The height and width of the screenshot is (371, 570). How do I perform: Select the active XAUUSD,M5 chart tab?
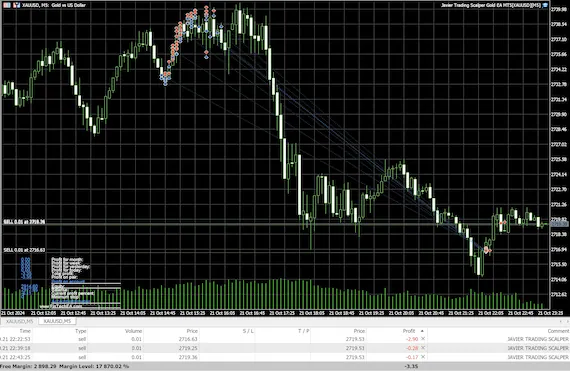[x=57, y=321]
